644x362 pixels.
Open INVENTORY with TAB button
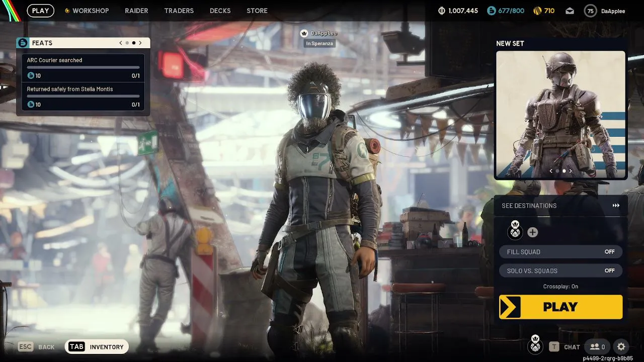pyautogui.click(x=97, y=347)
